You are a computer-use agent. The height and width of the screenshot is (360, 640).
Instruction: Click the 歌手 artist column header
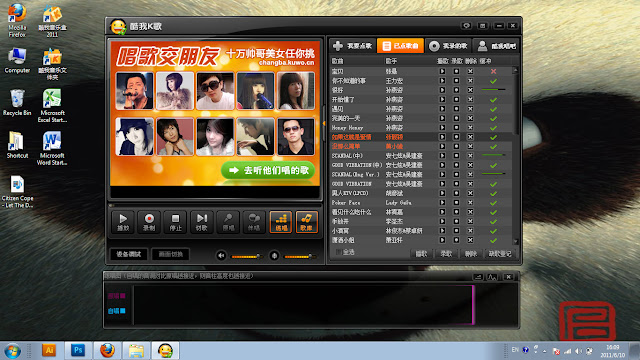pos(391,61)
